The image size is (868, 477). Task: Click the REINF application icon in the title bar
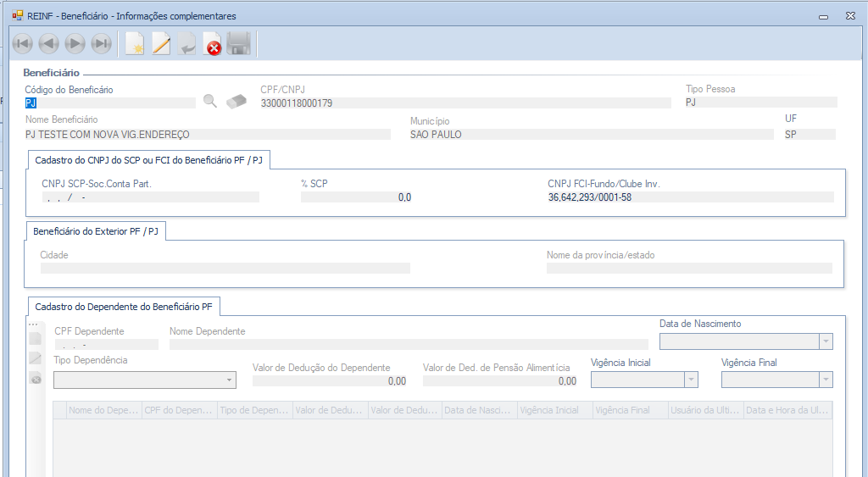(18, 15)
